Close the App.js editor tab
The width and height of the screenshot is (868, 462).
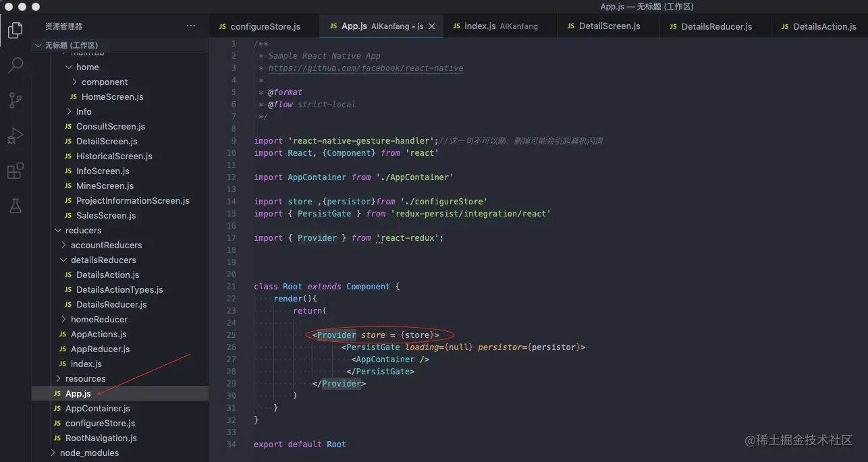click(432, 26)
